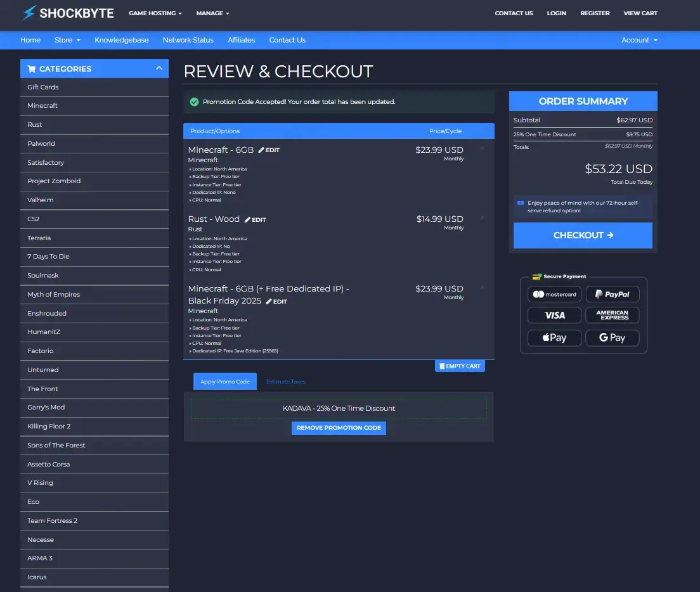Open the Valheim category

click(94, 200)
